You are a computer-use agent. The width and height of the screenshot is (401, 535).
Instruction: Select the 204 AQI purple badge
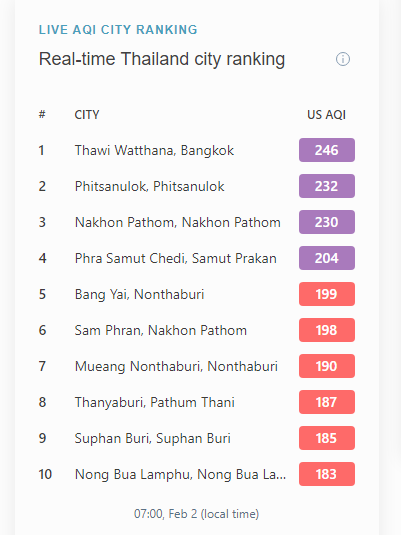327,258
